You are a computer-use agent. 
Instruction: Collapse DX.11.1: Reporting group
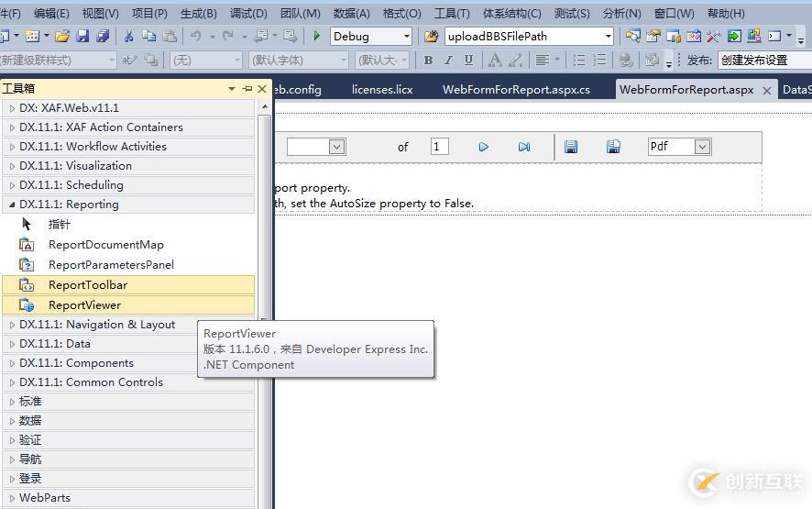(x=13, y=205)
